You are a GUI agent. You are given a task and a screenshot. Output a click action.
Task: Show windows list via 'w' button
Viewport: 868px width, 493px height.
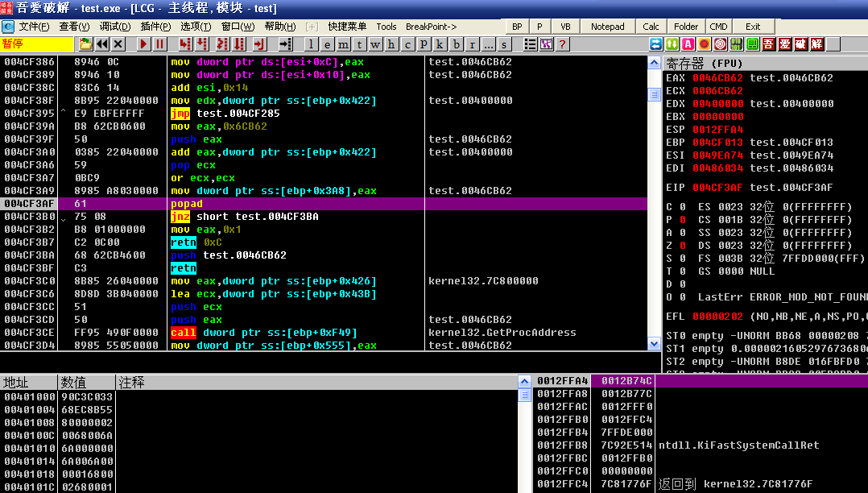tap(375, 44)
